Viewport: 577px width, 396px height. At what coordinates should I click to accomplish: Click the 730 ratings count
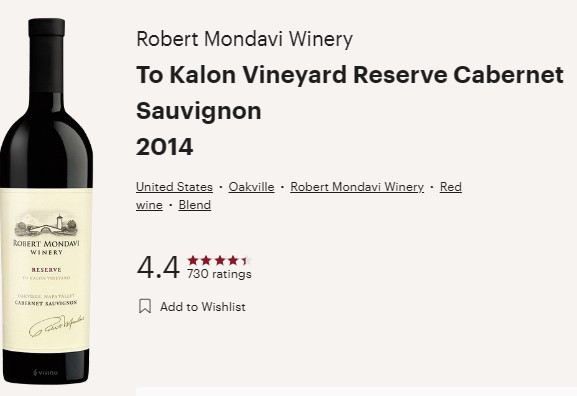219,274
